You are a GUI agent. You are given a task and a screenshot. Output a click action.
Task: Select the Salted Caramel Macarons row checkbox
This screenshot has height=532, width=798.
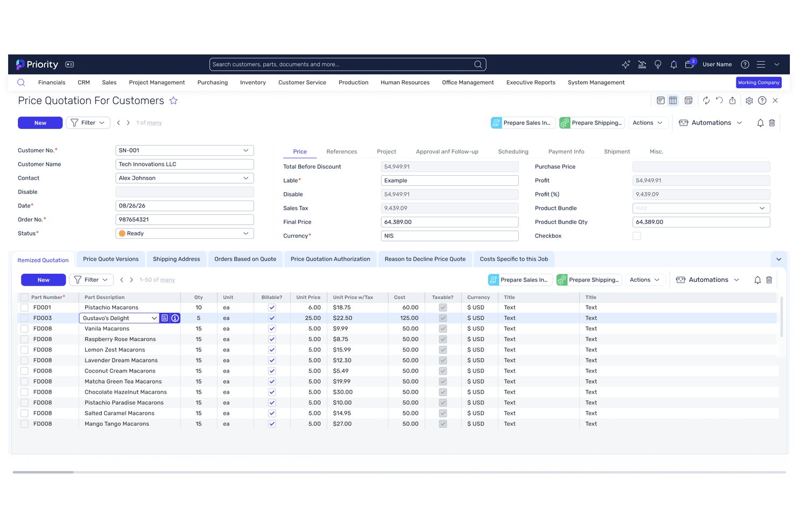pos(24,413)
